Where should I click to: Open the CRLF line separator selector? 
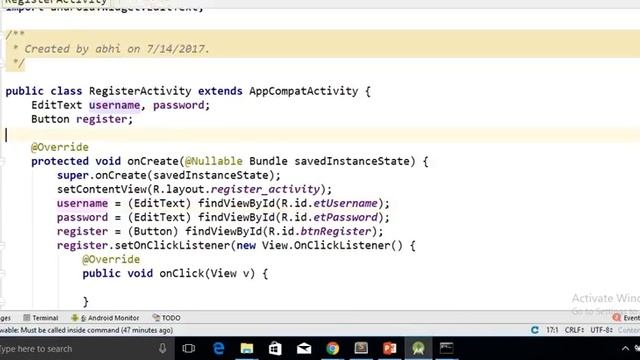tap(574, 330)
